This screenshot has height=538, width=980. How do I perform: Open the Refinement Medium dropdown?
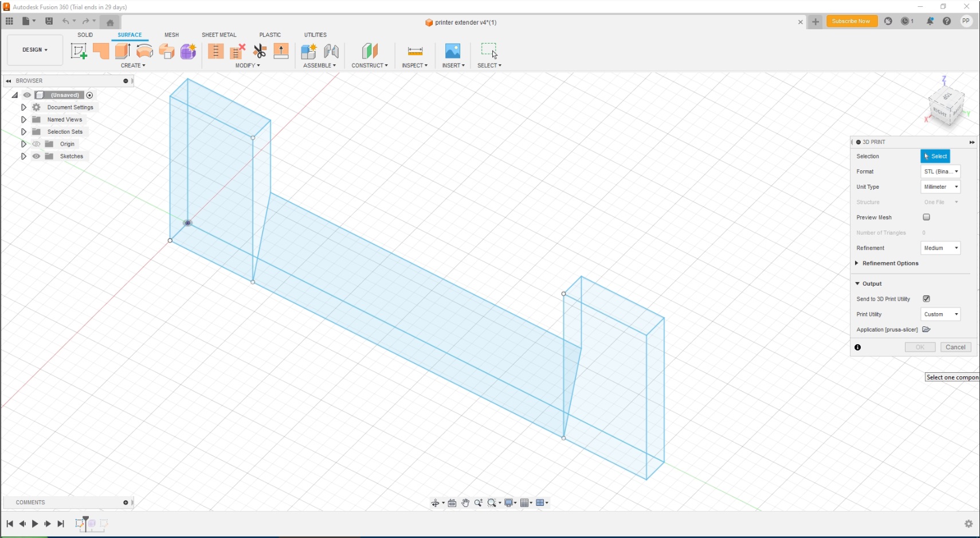tap(940, 248)
